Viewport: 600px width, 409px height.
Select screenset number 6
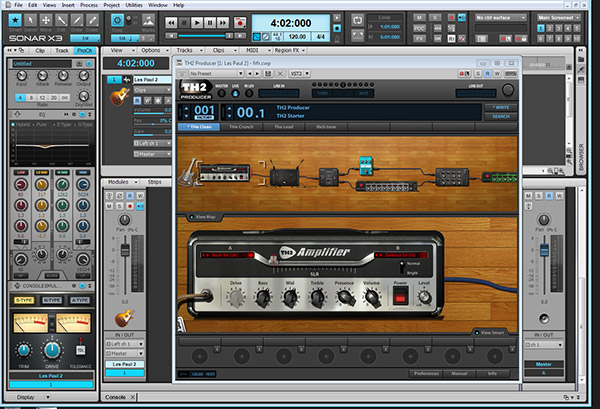click(x=540, y=39)
